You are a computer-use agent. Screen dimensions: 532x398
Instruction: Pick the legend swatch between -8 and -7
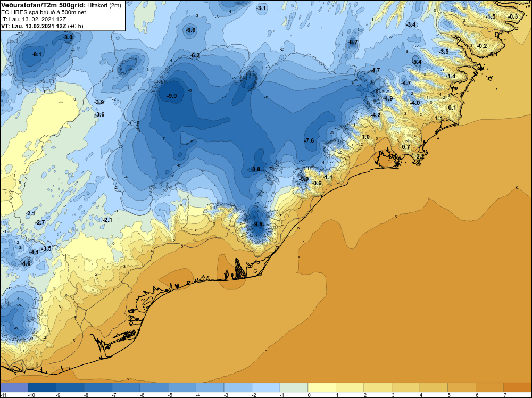click(98, 387)
